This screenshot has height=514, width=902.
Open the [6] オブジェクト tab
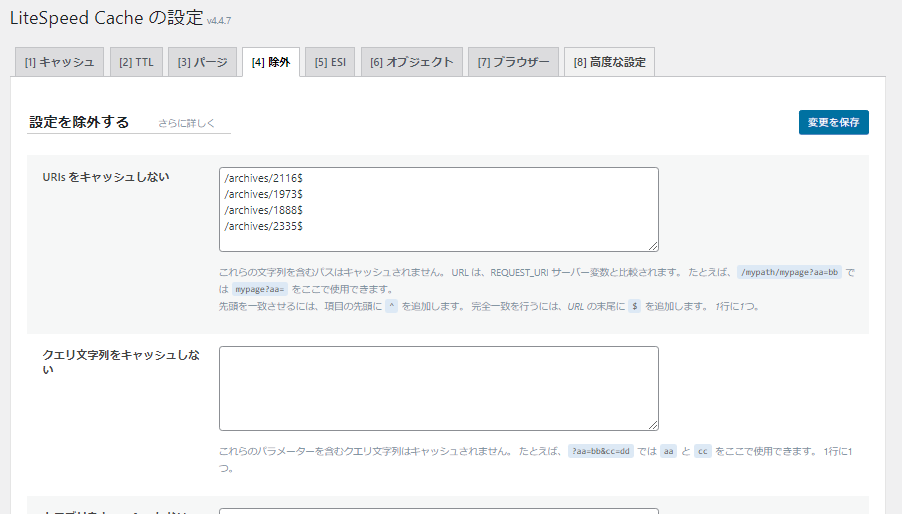point(412,62)
